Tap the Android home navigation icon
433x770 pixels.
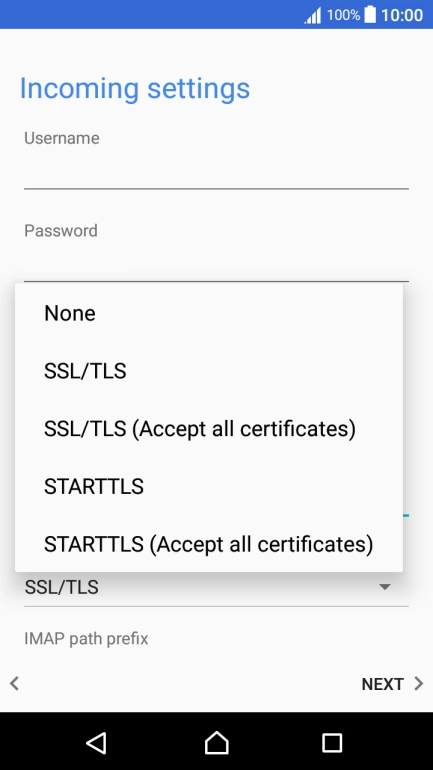tap(216, 742)
